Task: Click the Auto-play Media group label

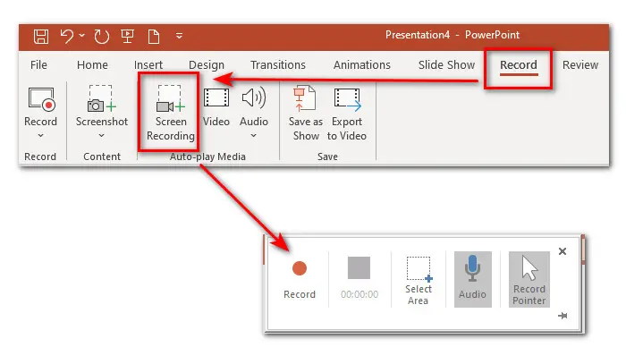Action: 207,157
